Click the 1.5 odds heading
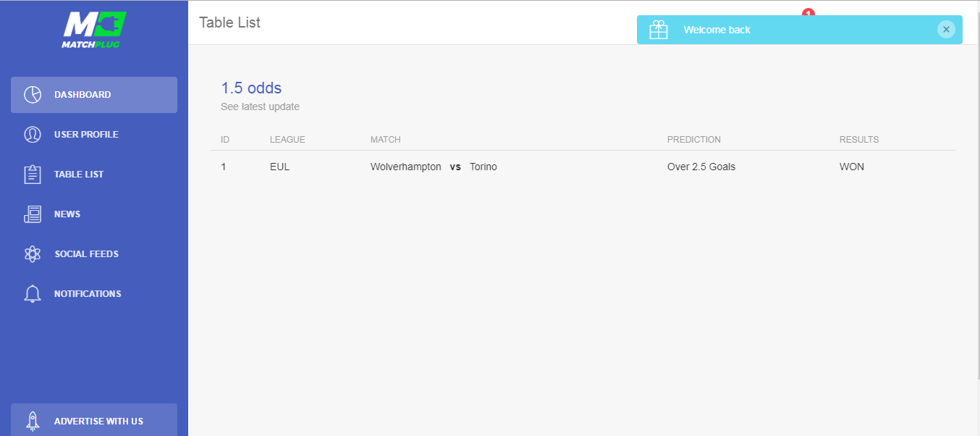The image size is (980, 436). coord(251,88)
